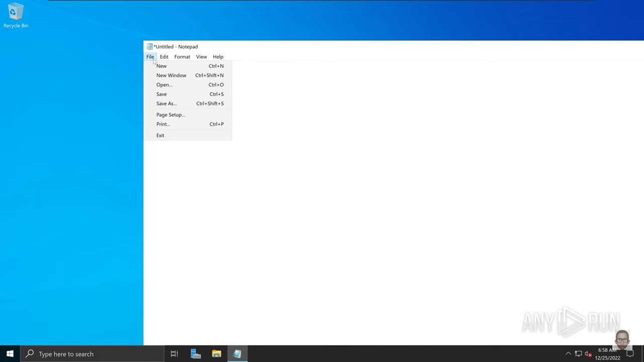
Task: Click the Notepad taskbar icon
Action: click(x=237, y=354)
